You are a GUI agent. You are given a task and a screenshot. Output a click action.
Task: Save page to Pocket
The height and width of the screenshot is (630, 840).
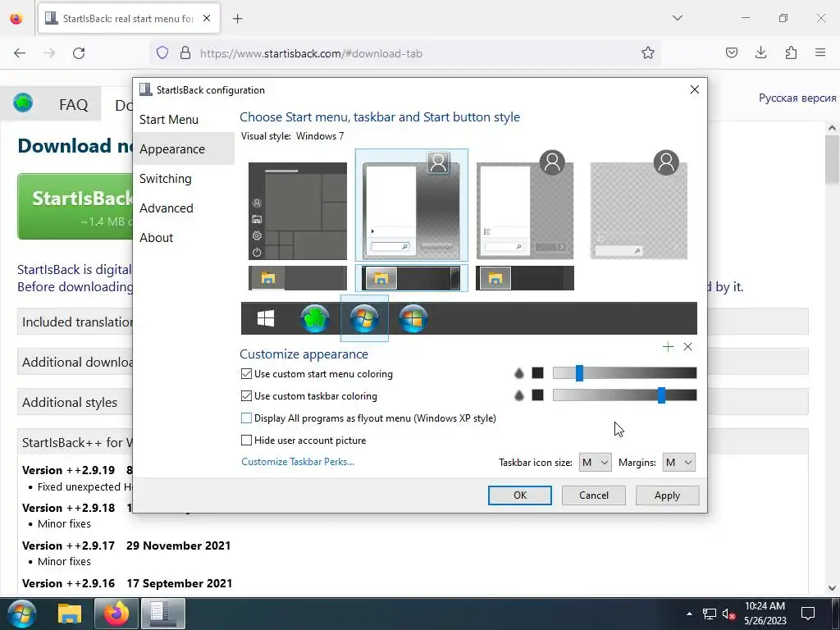[x=731, y=52]
